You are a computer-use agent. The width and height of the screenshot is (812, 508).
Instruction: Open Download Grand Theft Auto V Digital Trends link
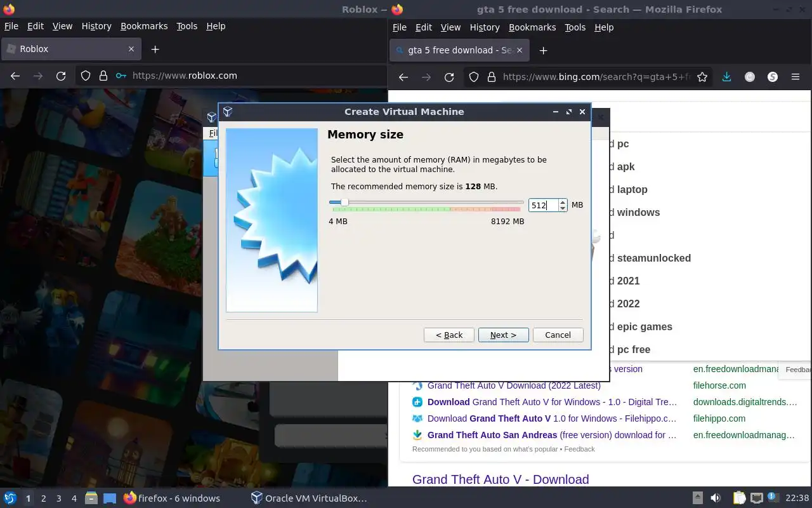552,402
